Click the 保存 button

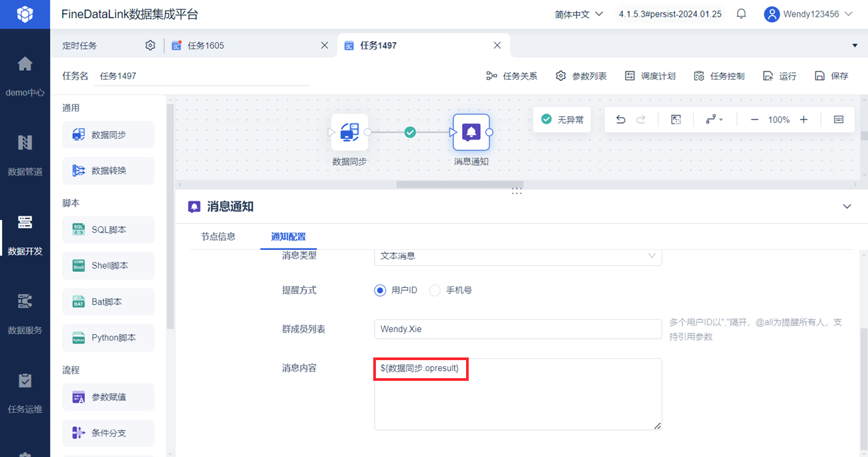point(831,76)
